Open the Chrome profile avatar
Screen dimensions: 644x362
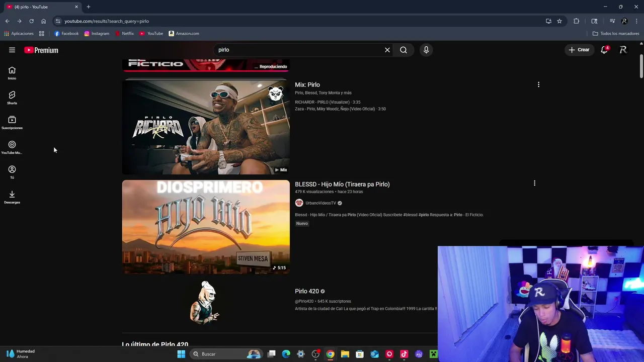[624, 21]
